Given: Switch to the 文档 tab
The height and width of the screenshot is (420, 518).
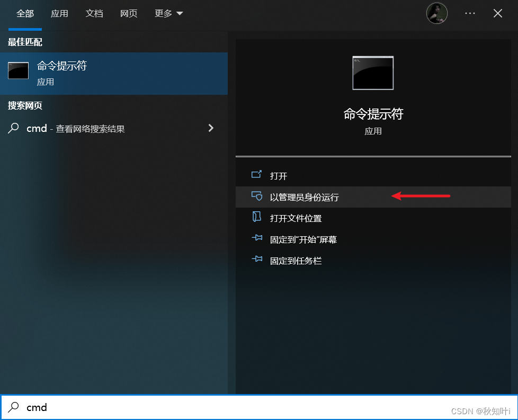Looking at the screenshot, I should [x=94, y=13].
